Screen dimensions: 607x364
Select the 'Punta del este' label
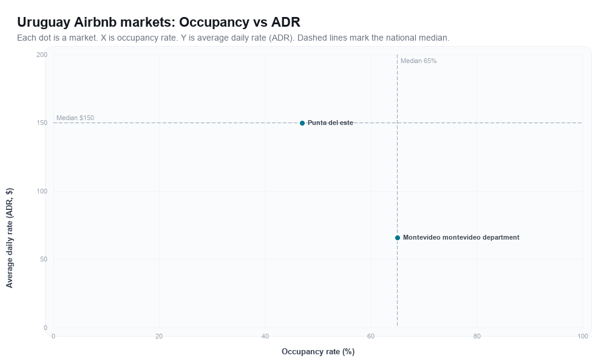coord(330,123)
